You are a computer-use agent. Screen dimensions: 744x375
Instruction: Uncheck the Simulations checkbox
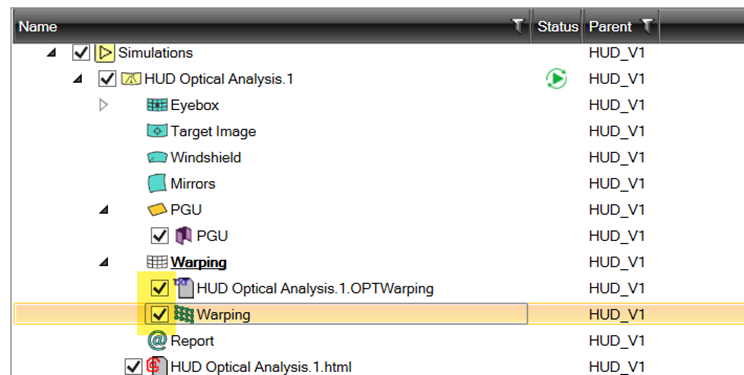point(81,53)
